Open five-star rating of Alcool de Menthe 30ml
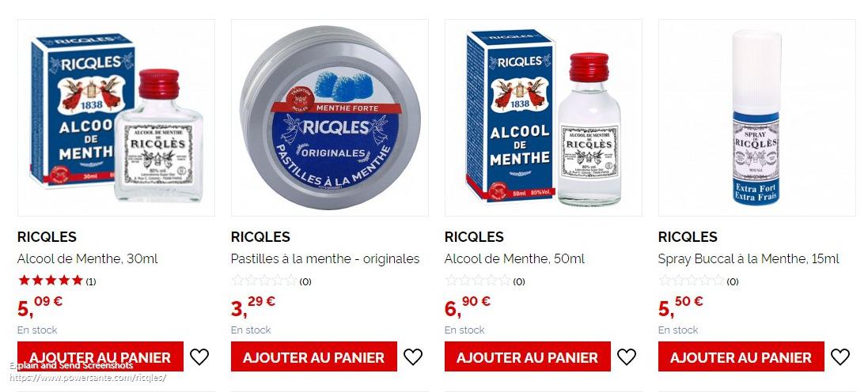 tap(51, 281)
